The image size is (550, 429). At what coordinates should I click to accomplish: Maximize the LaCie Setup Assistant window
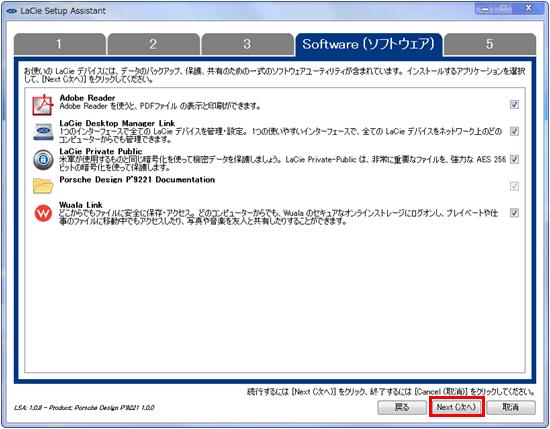point(504,9)
